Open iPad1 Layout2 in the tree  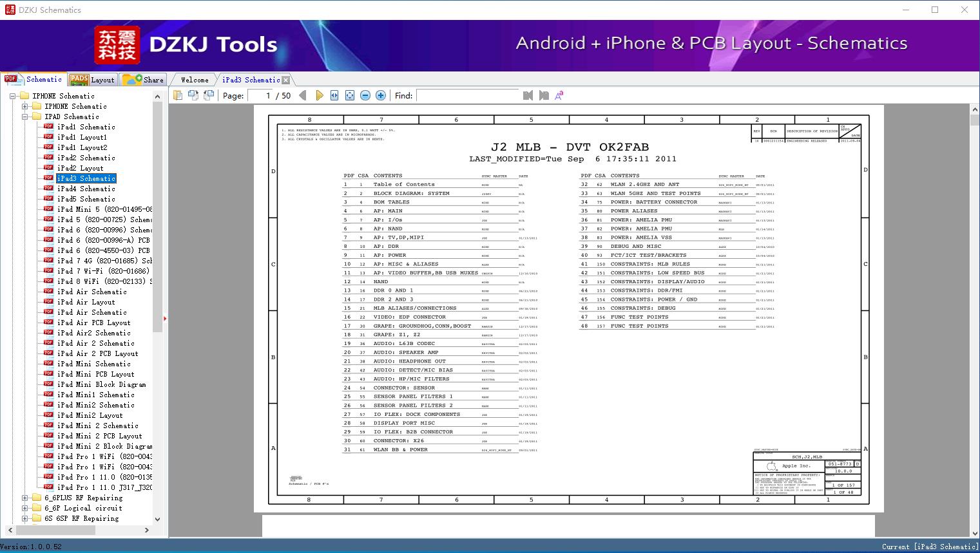[82, 147]
